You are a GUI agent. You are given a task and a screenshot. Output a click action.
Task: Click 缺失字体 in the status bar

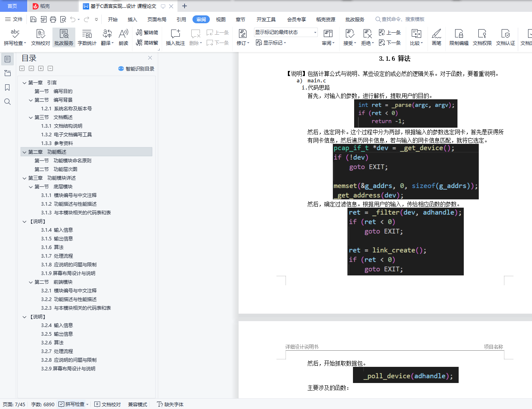pyautogui.click(x=170, y=404)
